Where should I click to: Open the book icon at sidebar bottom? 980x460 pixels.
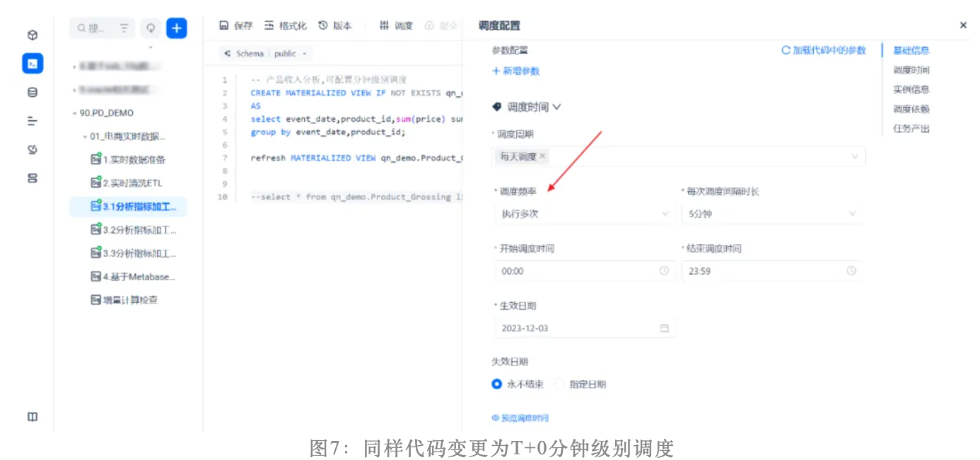click(x=33, y=417)
